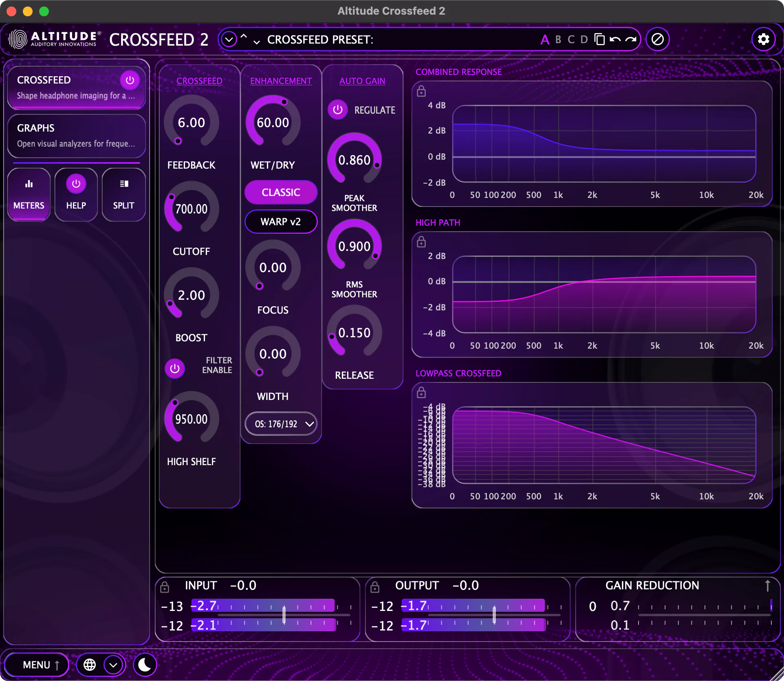Open the settings gear icon
784x681 pixels.
coord(763,39)
